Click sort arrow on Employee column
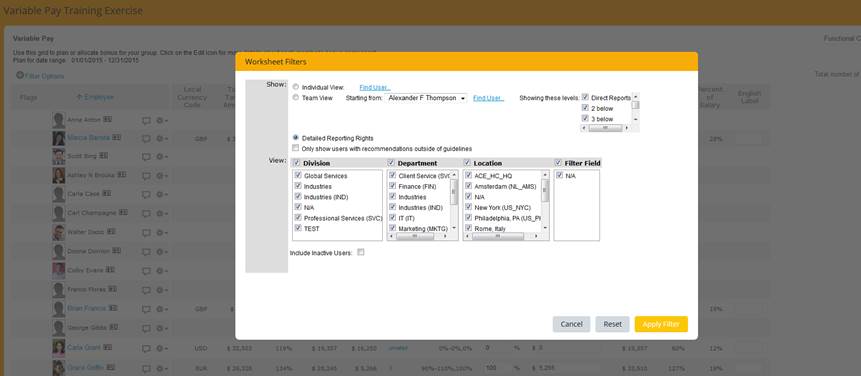Viewport: 861px width, 376px height. (80, 97)
